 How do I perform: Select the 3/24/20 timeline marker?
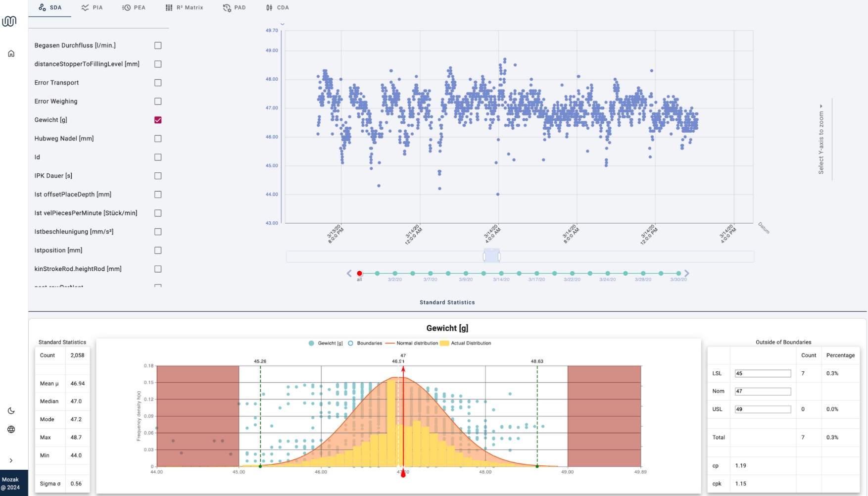click(608, 273)
